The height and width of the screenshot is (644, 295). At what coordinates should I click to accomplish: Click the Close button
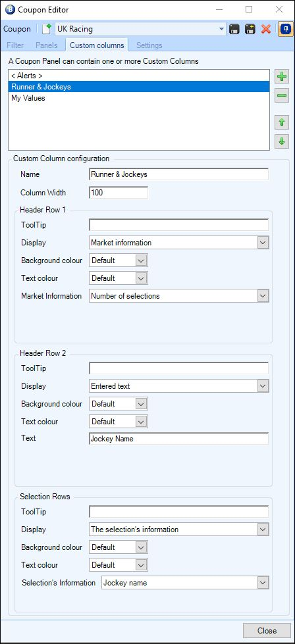267,630
